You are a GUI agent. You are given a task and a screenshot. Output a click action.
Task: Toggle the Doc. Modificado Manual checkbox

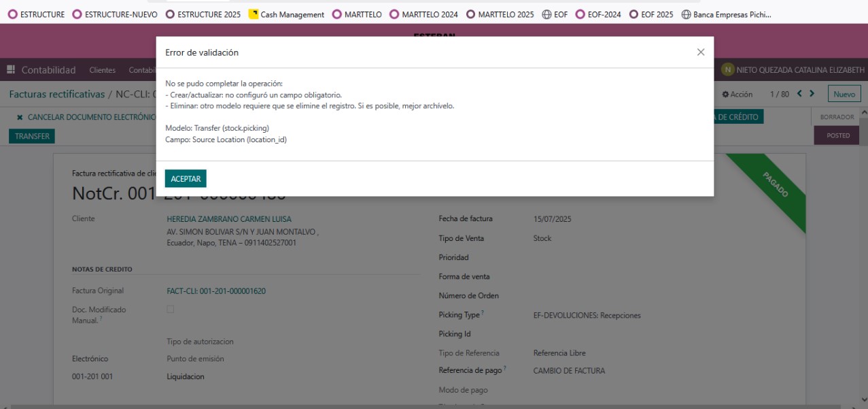(171, 310)
